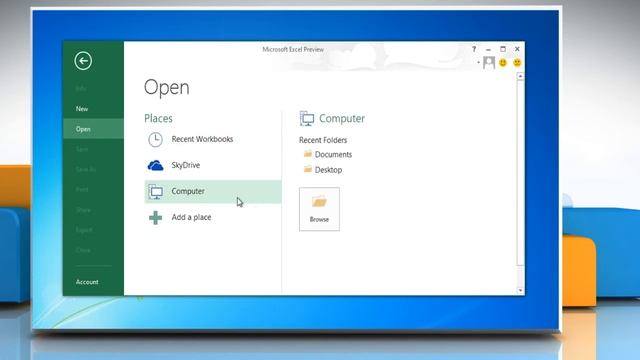The width and height of the screenshot is (640, 360).
Task: Click the scrollbar down arrow
Action: click(x=520, y=290)
